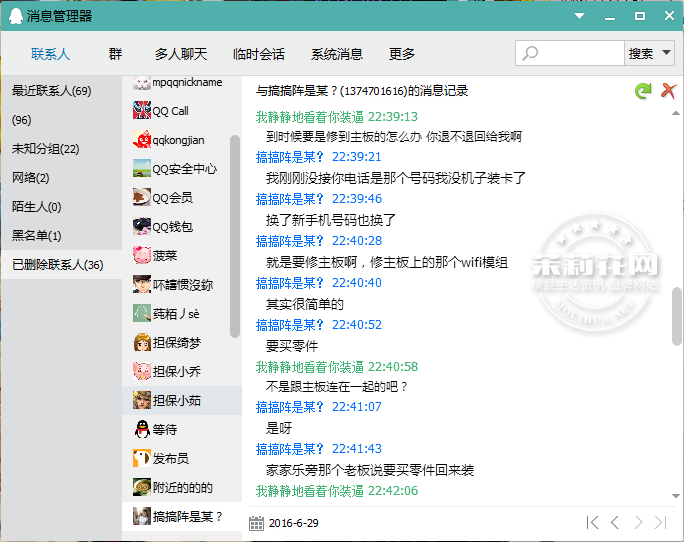Switch to the 群 tab
This screenshot has width=684, height=542.
click(x=115, y=54)
